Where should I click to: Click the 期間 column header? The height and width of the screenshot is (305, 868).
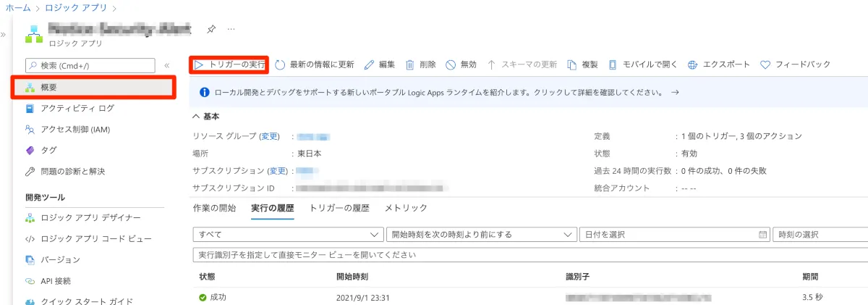[x=811, y=277]
